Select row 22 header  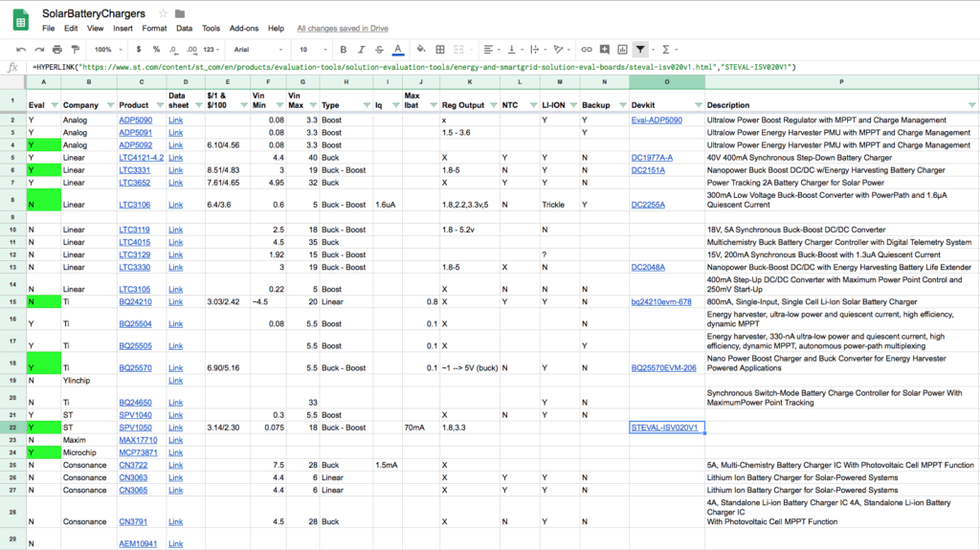(12, 428)
